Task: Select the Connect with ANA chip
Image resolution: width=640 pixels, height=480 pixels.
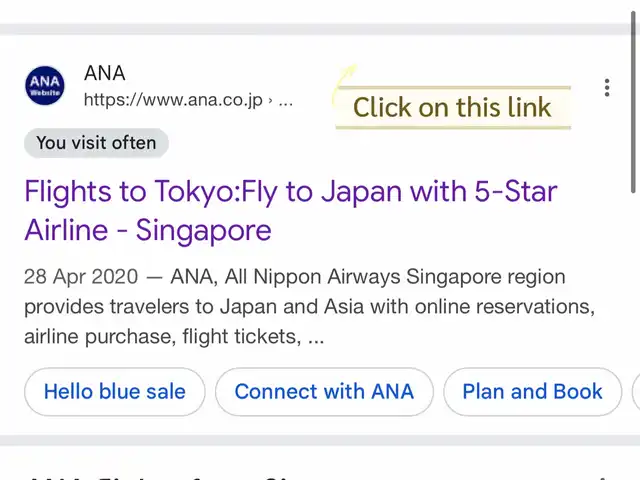Action: (324, 392)
